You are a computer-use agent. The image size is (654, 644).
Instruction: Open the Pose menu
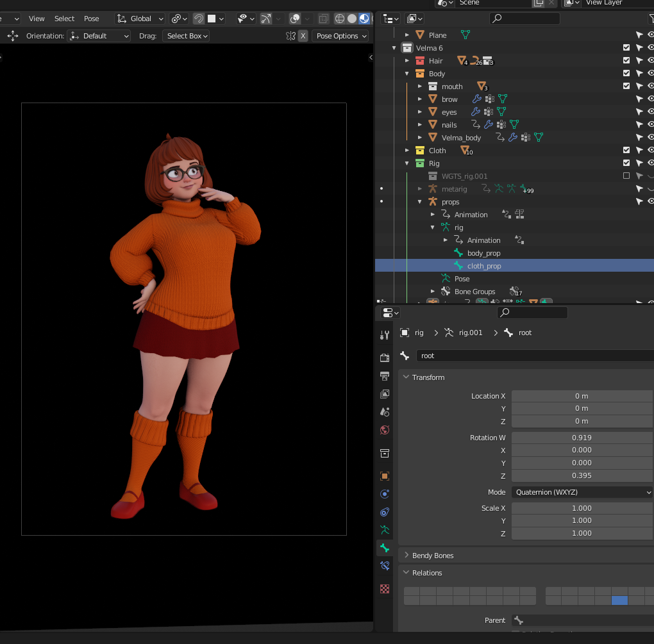tap(92, 19)
